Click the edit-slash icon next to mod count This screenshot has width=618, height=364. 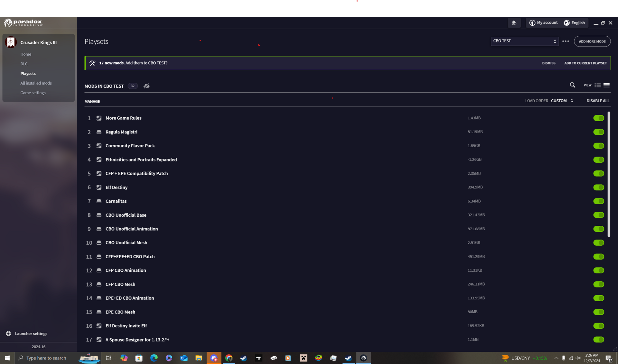tap(146, 86)
